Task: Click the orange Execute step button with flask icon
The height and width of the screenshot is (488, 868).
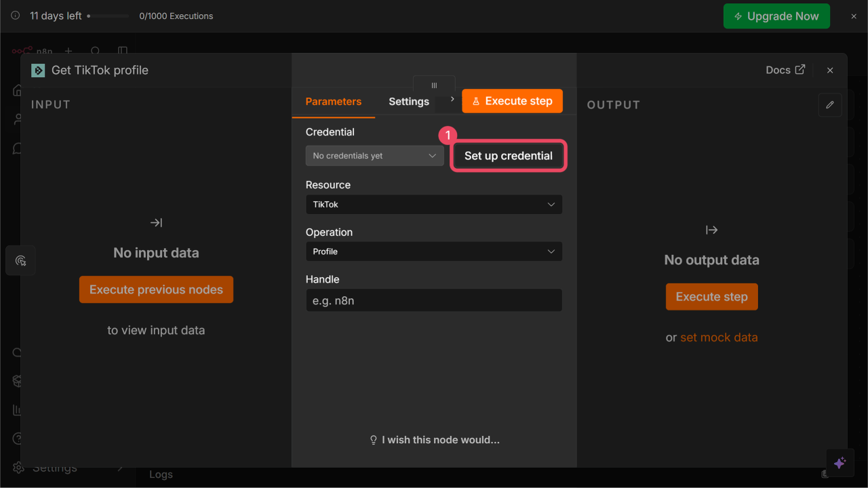Action: click(x=512, y=101)
